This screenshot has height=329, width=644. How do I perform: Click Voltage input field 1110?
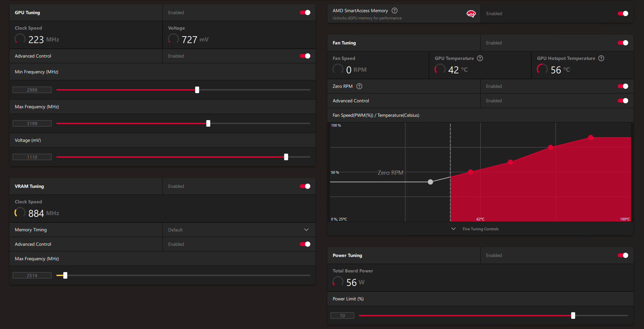pos(32,157)
